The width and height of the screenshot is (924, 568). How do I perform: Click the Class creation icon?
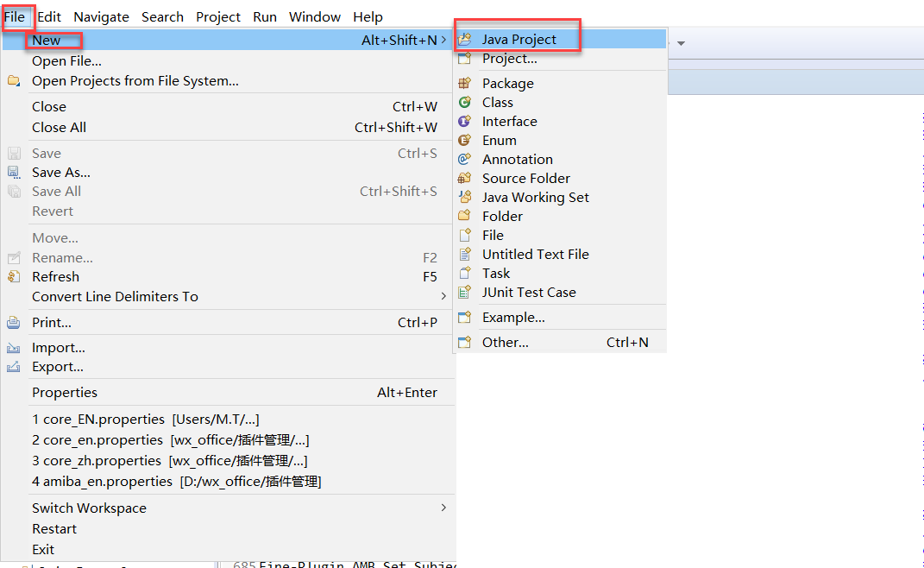tap(466, 102)
